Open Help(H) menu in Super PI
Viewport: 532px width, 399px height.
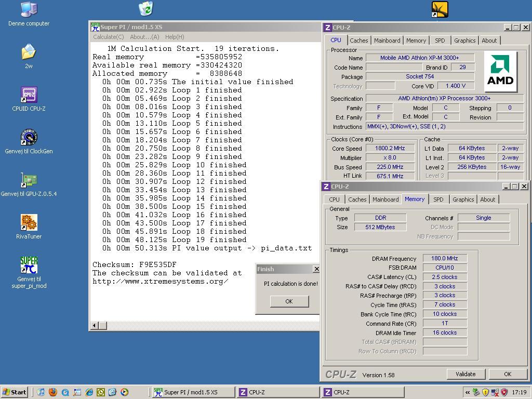pyautogui.click(x=175, y=37)
